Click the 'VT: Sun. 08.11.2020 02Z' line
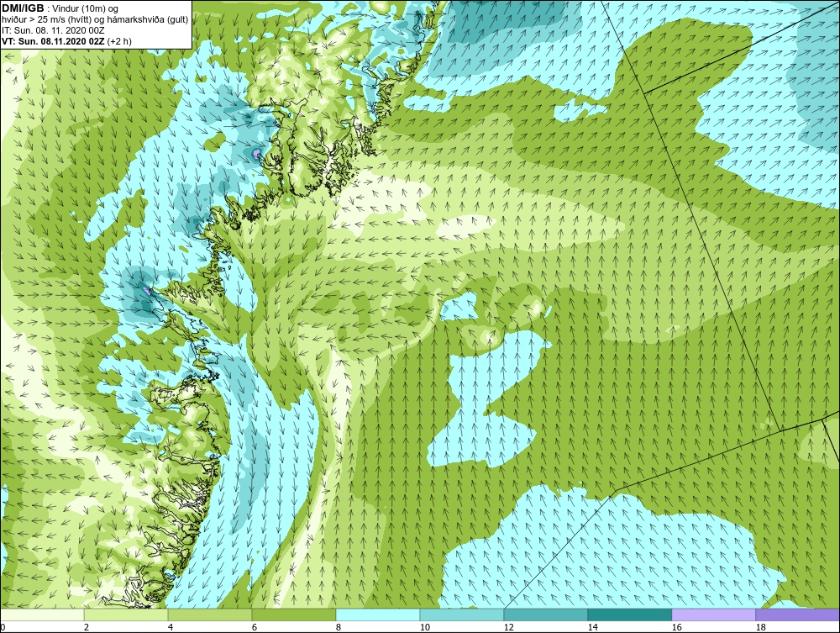The image size is (840, 633). pyautogui.click(x=66, y=41)
